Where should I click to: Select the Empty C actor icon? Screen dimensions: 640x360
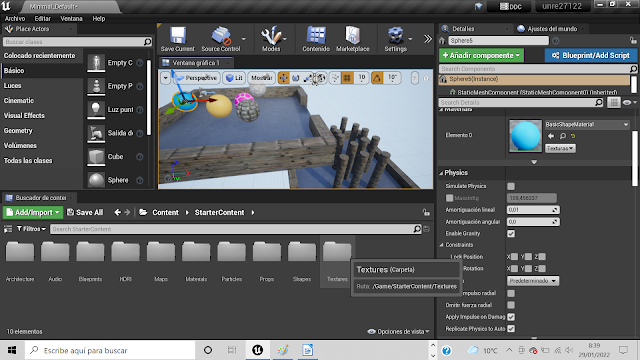pyautogui.click(x=96, y=63)
